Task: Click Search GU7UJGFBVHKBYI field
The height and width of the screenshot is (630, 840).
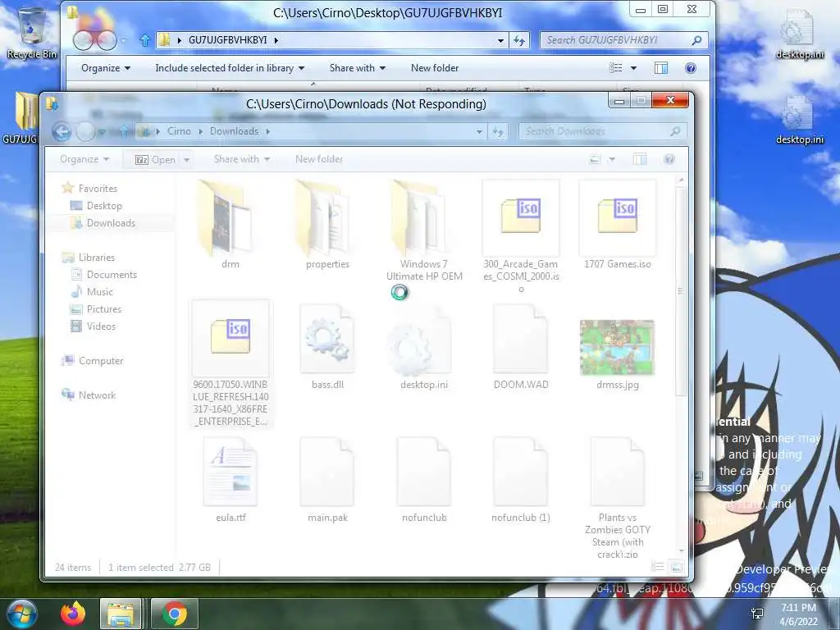Action: pos(623,40)
